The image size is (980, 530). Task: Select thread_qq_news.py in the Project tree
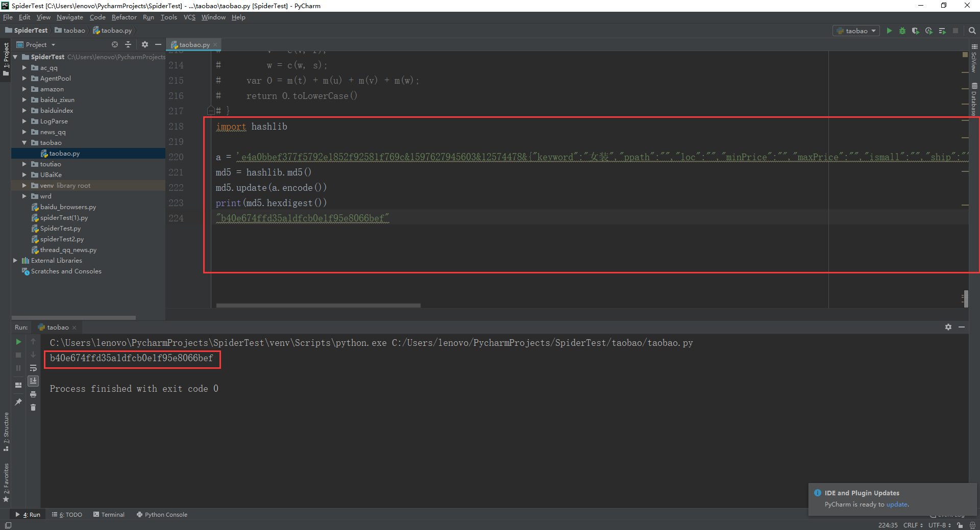(x=68, y=250)
